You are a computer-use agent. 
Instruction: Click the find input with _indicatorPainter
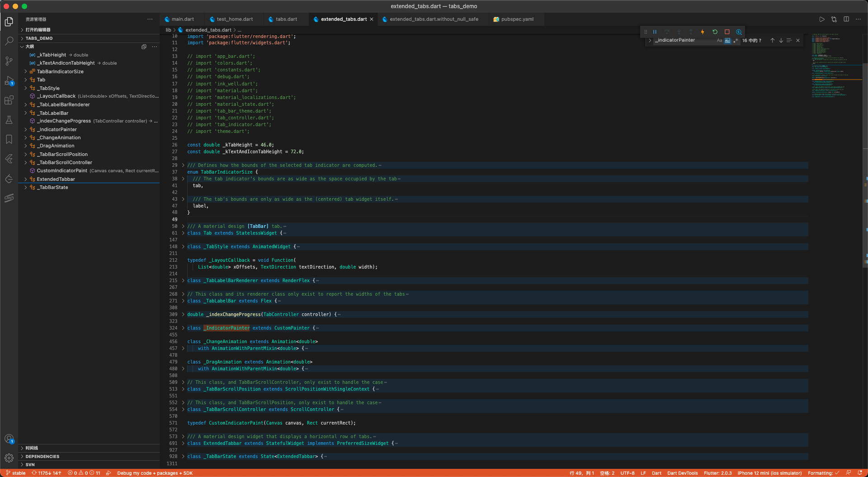(x=684, y=40)
